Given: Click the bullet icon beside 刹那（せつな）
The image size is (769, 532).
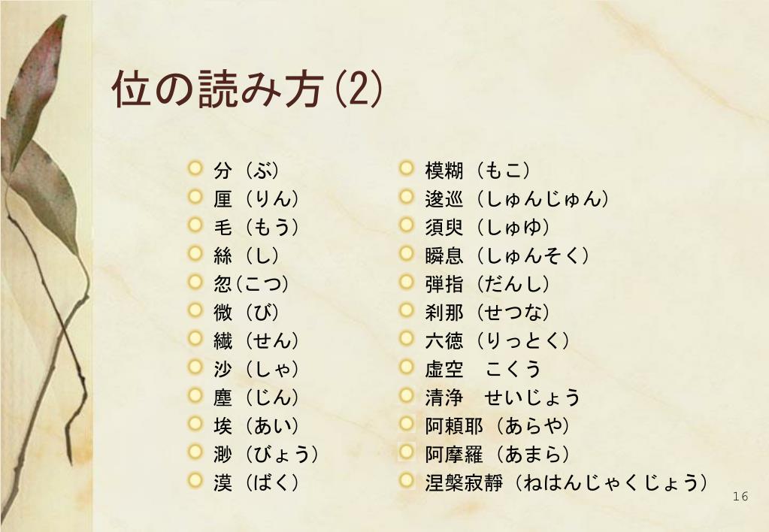Looking at the screenshot, I should point(407,310).
